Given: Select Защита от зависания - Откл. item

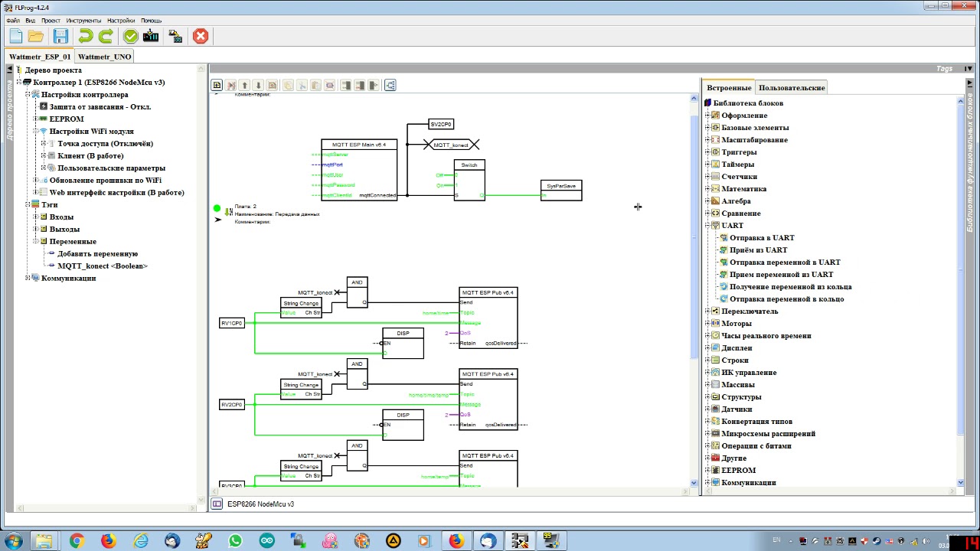Looking at the screenshot, I should 100,107.
